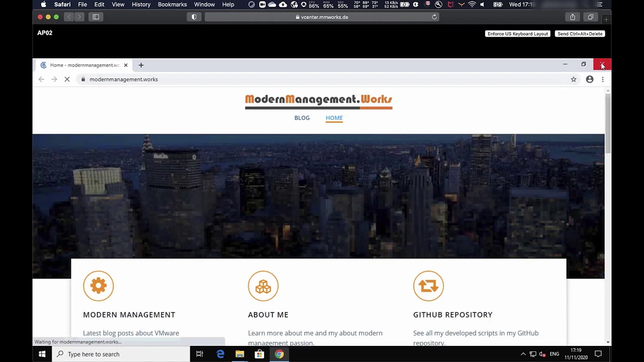Open File Explorer from taskbar

[240, 354]
